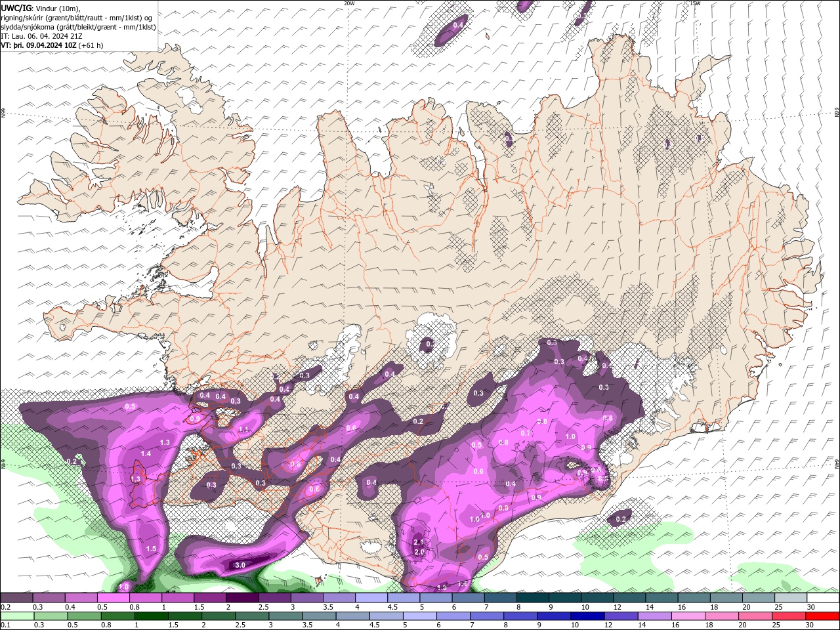Screen dimensions: 840x630
Task: Click the '15W' longitude label
Action: click(x=695, y=3)
